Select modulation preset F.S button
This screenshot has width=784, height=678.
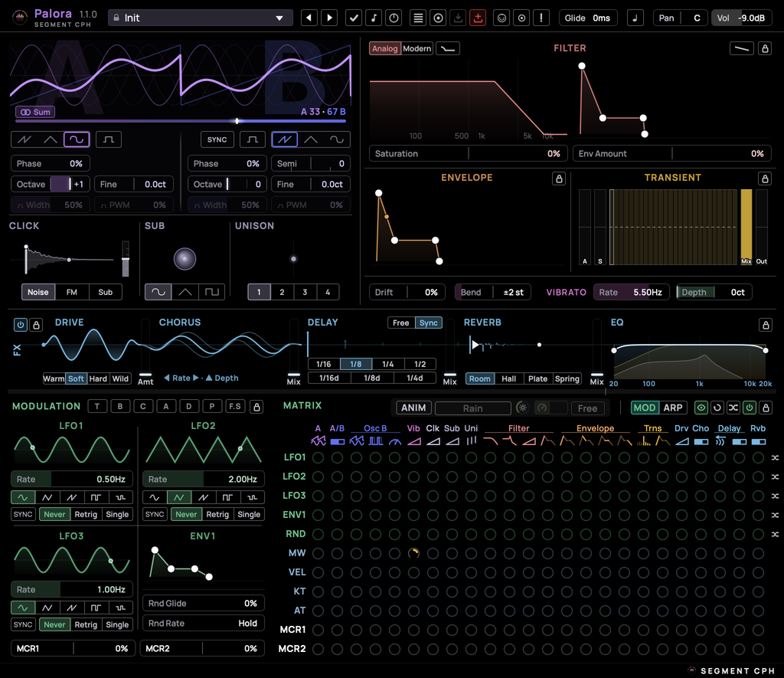click(235, 406)
